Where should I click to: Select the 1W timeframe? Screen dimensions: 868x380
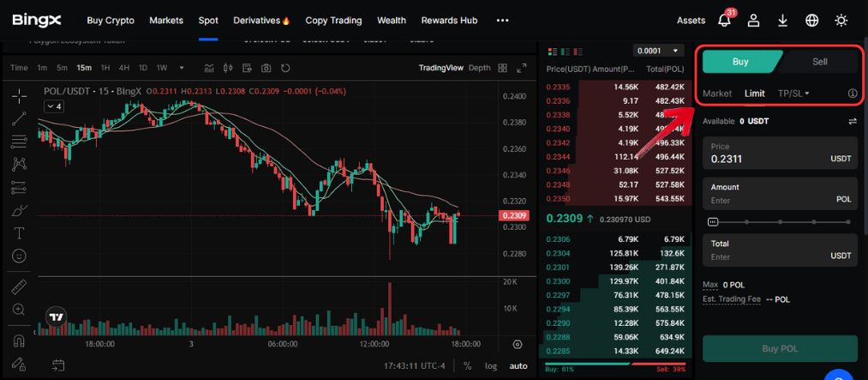pos(162,68)
